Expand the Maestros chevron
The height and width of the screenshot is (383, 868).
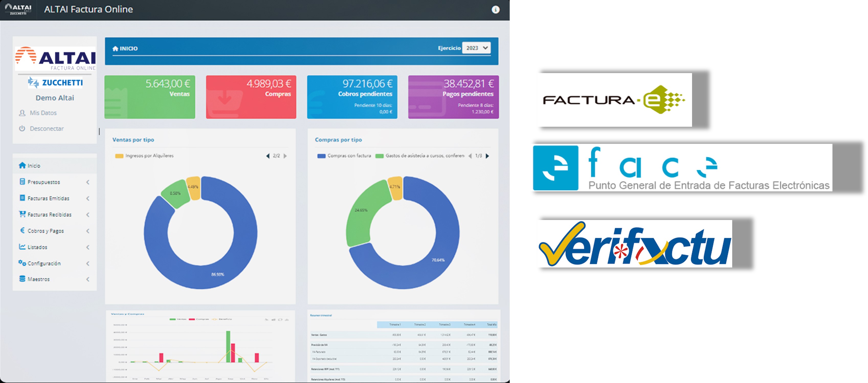click(88, 279)
